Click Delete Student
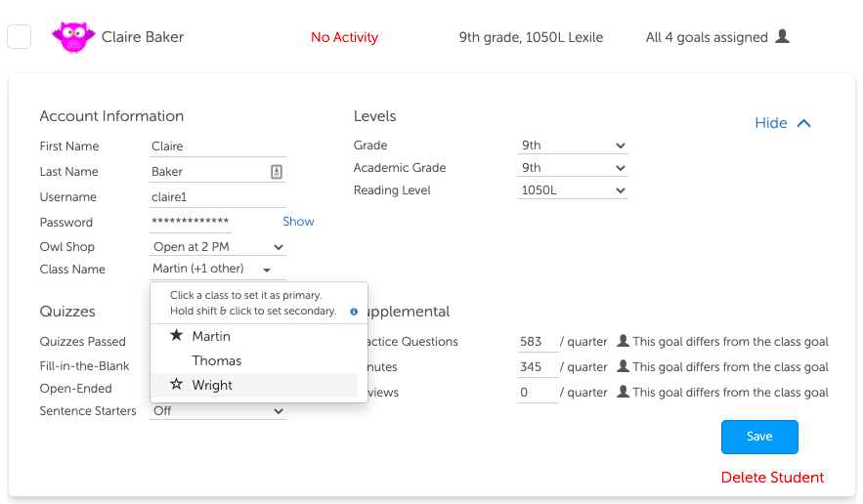Screen dimensions: 863x504 772,477
